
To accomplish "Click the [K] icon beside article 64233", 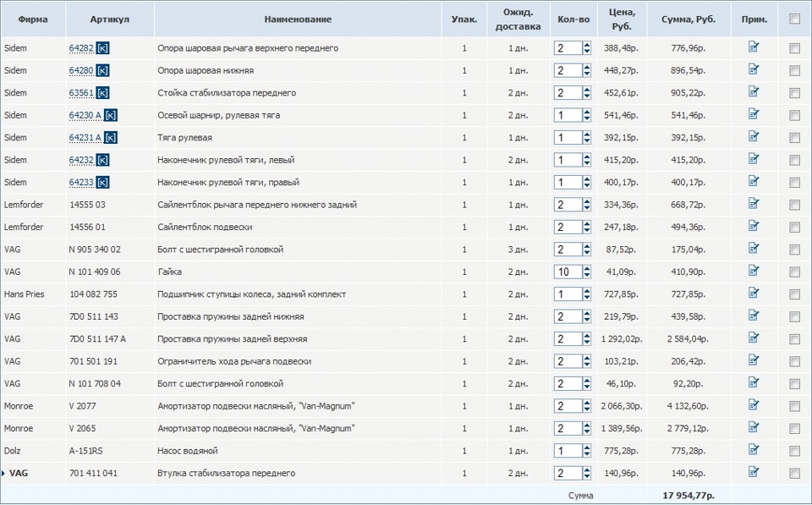I will pyautogui.click(x=103, y=182).
